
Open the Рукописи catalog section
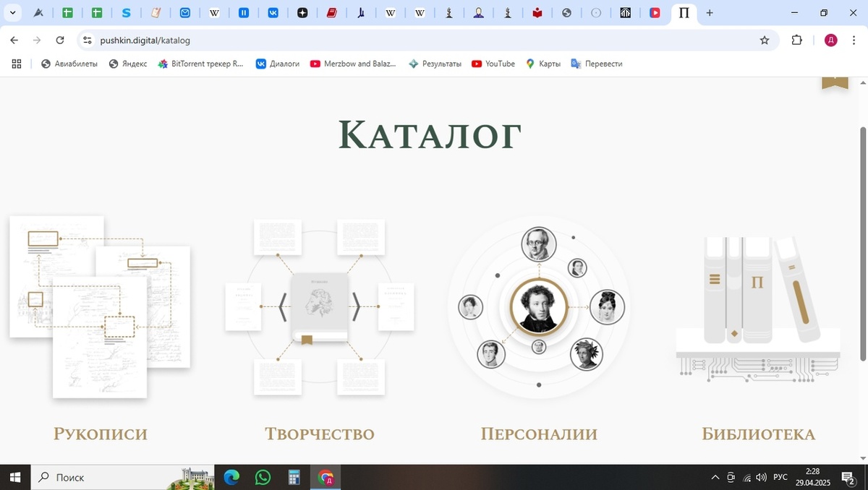pyautogui.click(x=99, y=434)
